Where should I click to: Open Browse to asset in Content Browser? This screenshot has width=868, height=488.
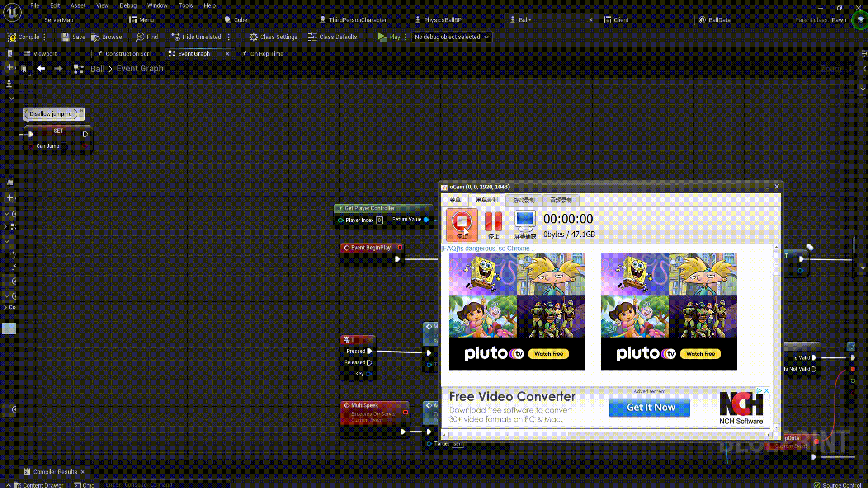(x=106, y=37)
